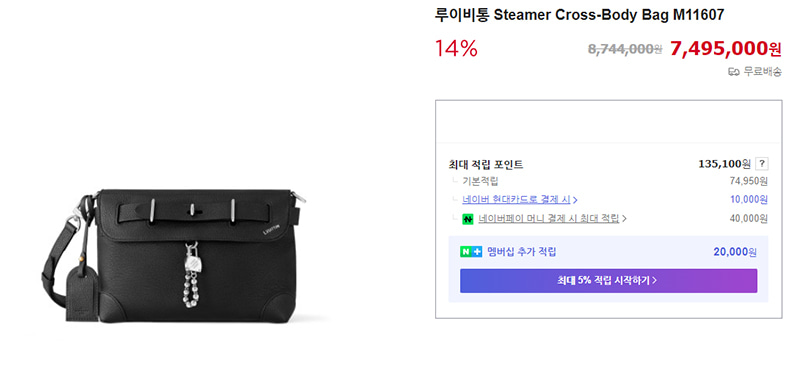
Task: Expand chevron after 네이버페이 머니 최대 적립
Action: pyautogui.click(x=624, y=219)
